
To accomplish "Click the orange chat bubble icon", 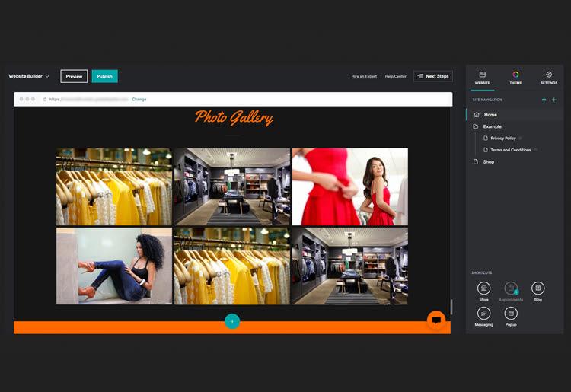I will pyautogui.click(x=435, y=320).
